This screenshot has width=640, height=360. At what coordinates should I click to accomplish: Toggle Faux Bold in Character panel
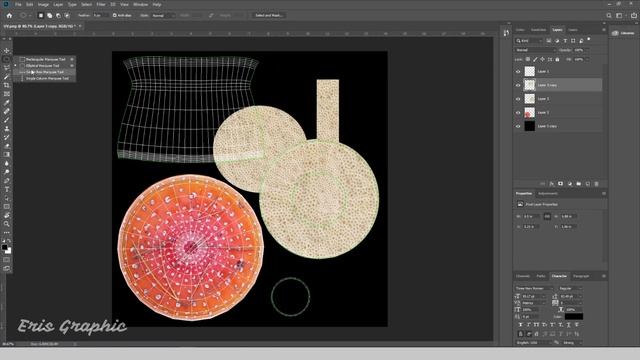[520, 325]
